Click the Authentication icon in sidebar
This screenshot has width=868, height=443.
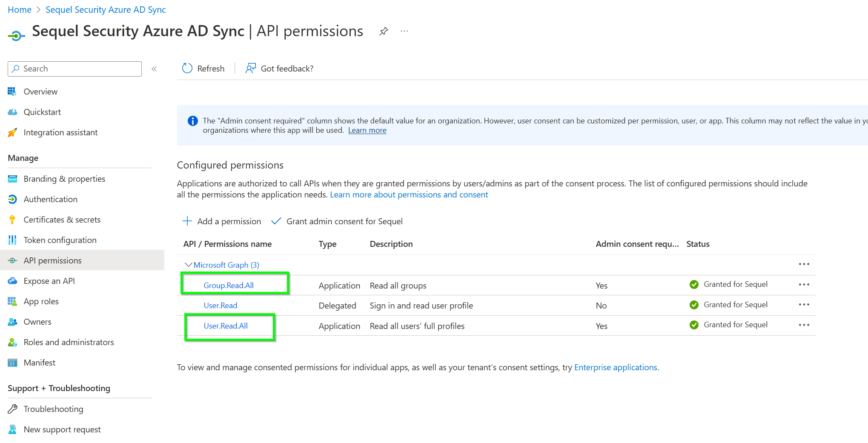pyautogui.click(x=12, y=199)
